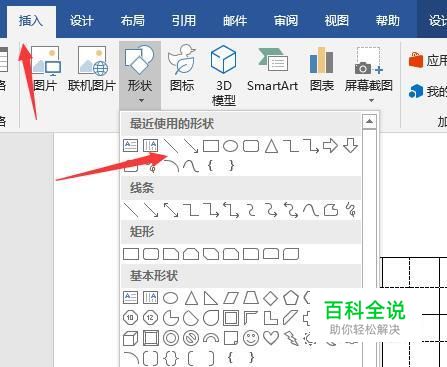Screen dimensions: 447x367
Task: Select the rounded rectangle under 矩形
Action: (151, 254)
